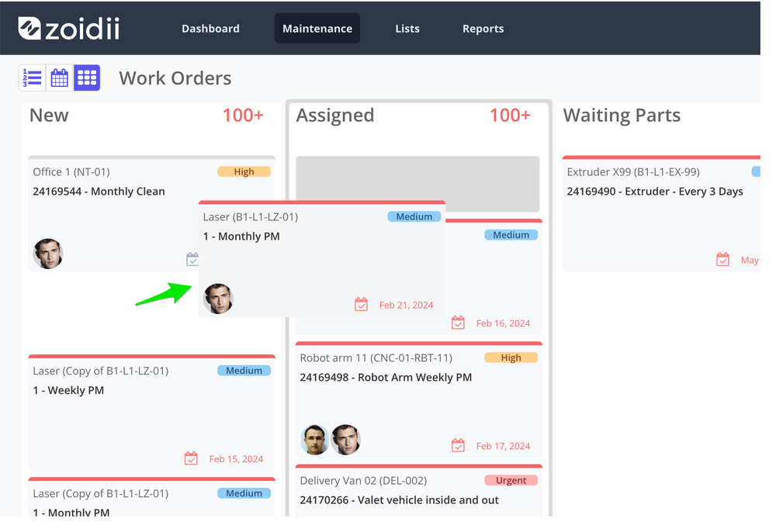This screenshot has height=532, width=776.
Task: Click Laser (Copy of B1-L1-LZ-01) on Weekly PM card
Action: click(x=100, y=371)
